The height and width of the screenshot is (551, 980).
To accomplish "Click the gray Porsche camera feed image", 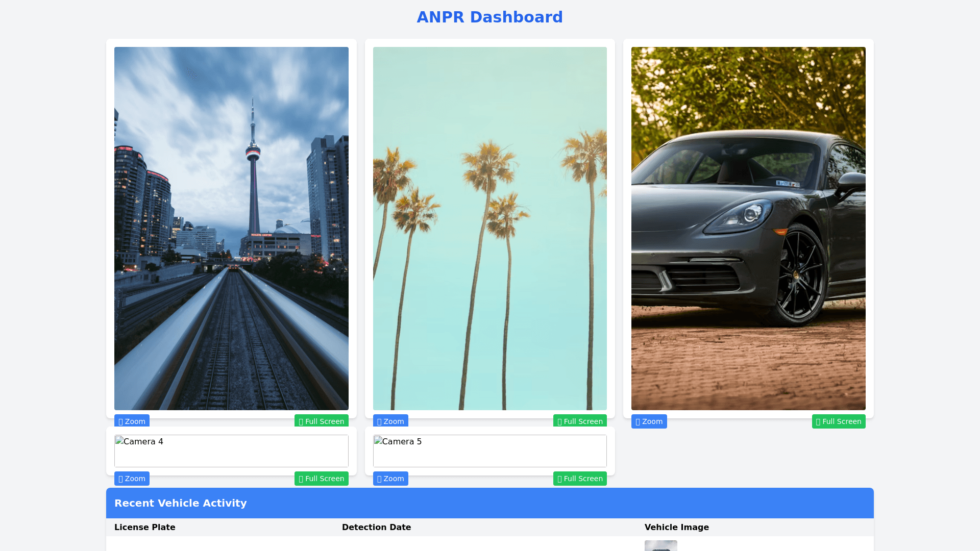I will pyautogui.click(x=748, y=229).
